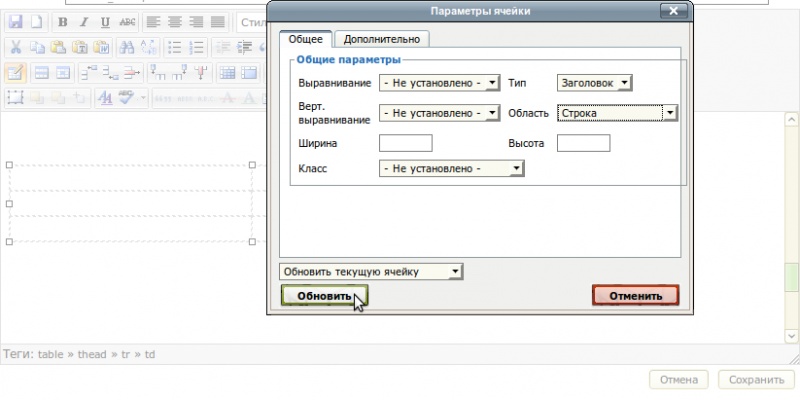Focus the Высота input field
This screenshot has height=400, width=800.
click(x=583, y=143)
